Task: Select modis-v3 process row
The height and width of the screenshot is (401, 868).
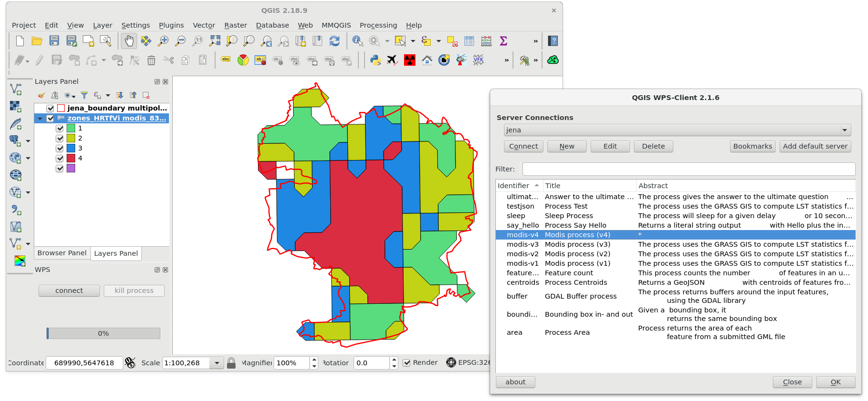Action: click(x=676, y=244)
